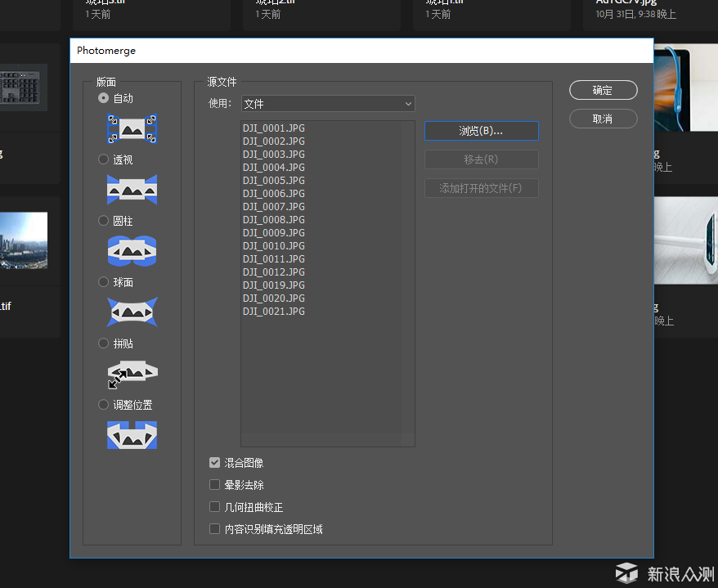Viewport: 718px width, 588px height.
Task: Click the Auto layout icon
Action: point(132,128)
